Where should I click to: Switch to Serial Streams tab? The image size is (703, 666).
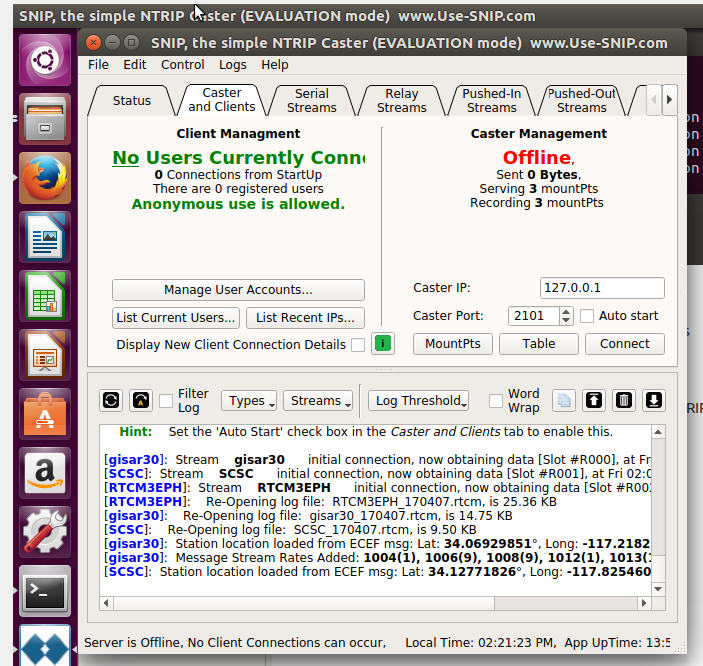click(x=312, y=100)
